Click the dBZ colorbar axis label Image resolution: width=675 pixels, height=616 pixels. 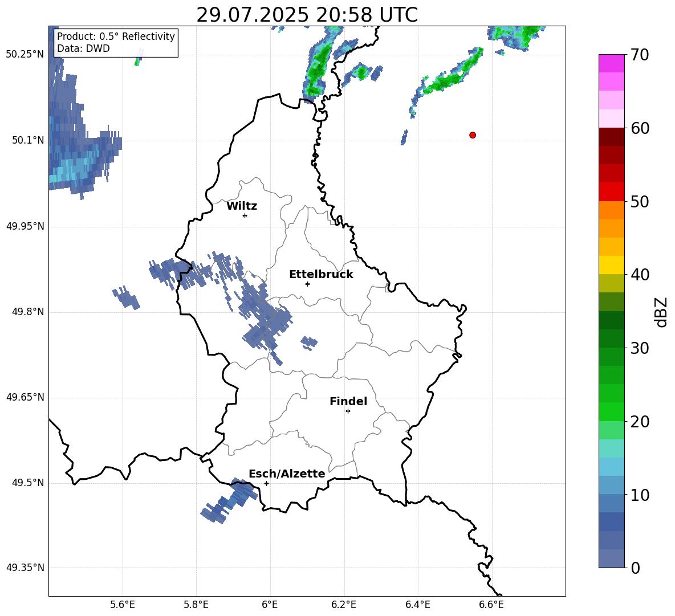[x=660, y=312]
